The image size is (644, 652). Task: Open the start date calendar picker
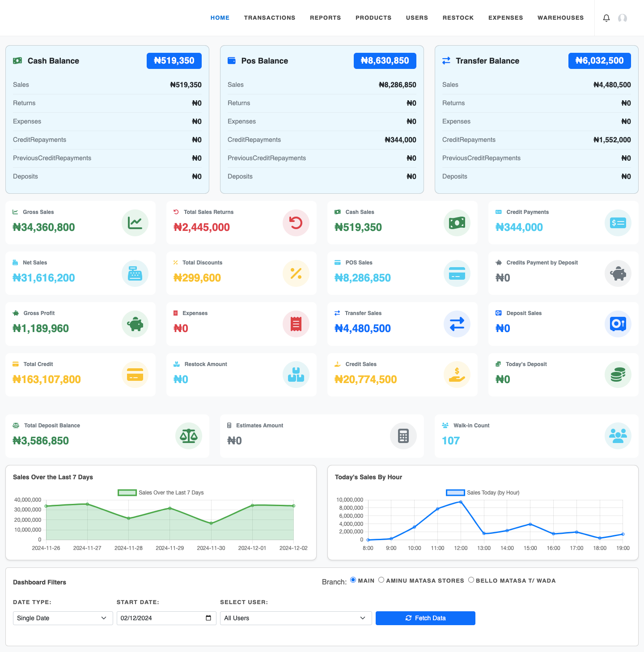[208, 618]
